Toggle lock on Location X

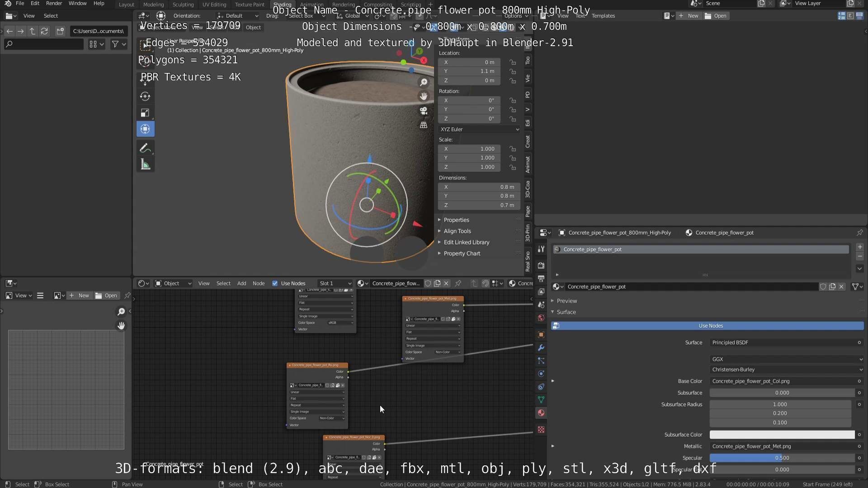513,62
